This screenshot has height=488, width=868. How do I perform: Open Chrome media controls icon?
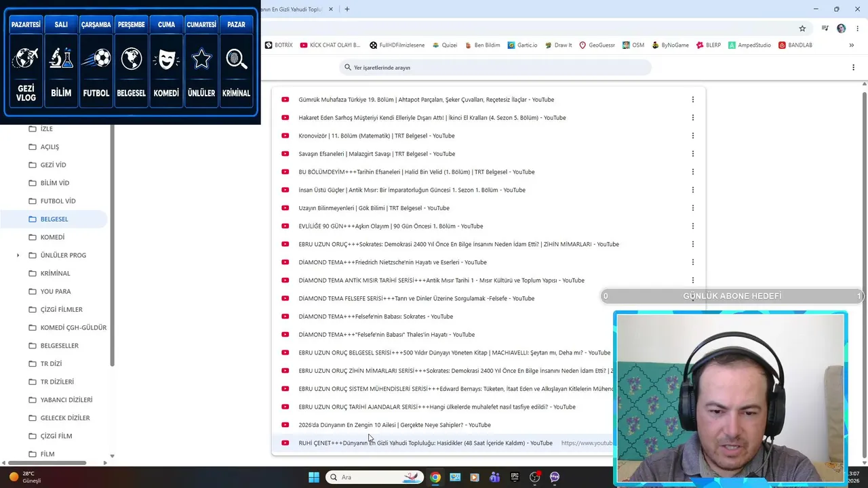825,28
